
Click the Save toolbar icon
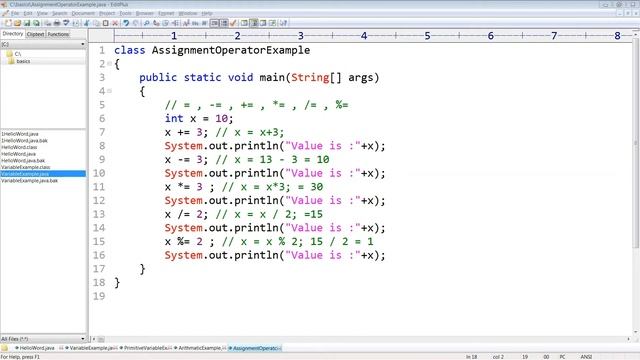(x=27, y=23)
